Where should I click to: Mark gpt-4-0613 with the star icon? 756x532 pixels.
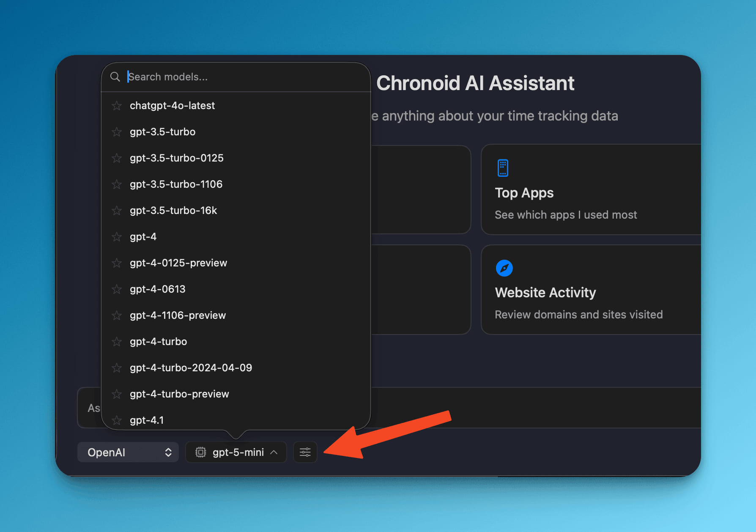click(117, 289)
